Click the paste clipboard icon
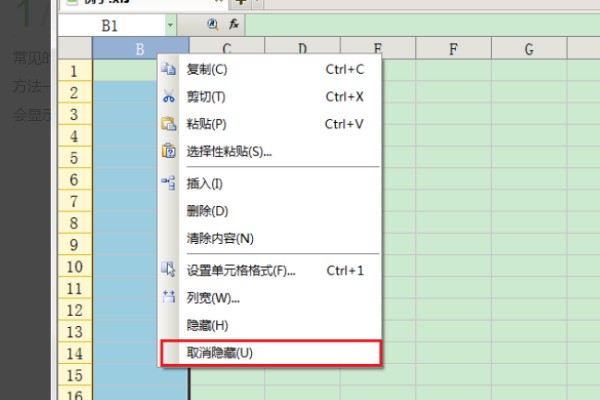 pos(168,124)
